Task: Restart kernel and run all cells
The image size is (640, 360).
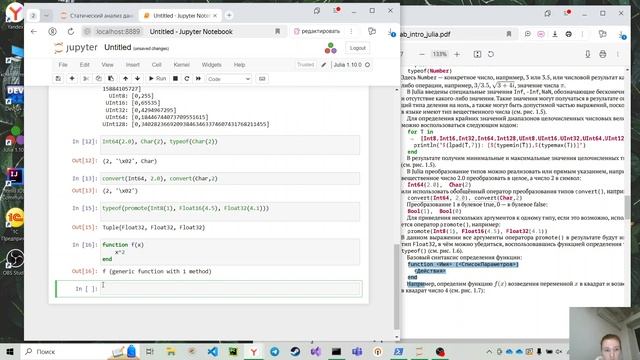Action: [x=198, y=78]
